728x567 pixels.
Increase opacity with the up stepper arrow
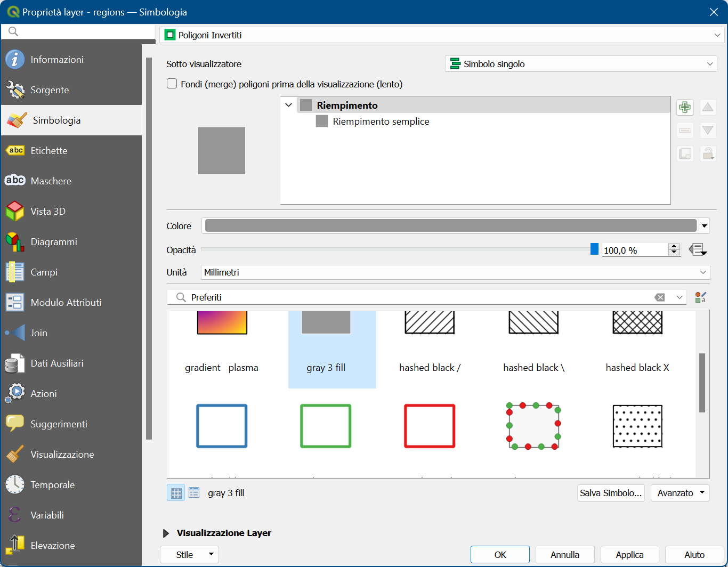click(x=674, y=247)
